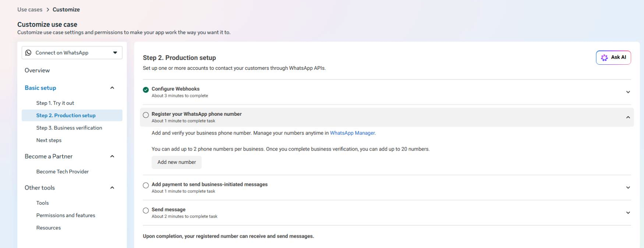Click the Send message task title
This screenshot has height=248, width=644.
coord(169,209)
